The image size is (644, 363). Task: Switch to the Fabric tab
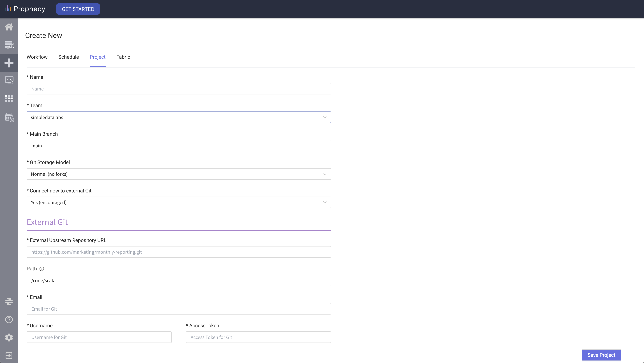pos(123,57)
